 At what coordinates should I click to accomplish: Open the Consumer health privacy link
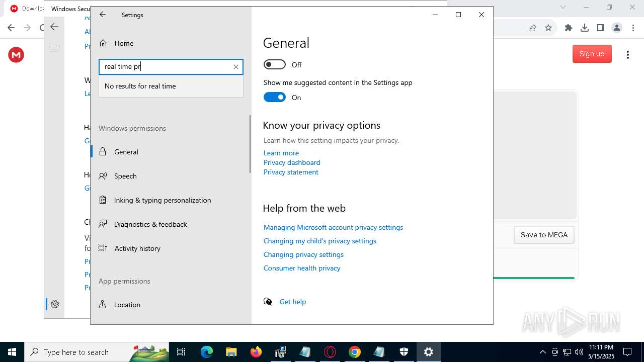tap(302, 268)
